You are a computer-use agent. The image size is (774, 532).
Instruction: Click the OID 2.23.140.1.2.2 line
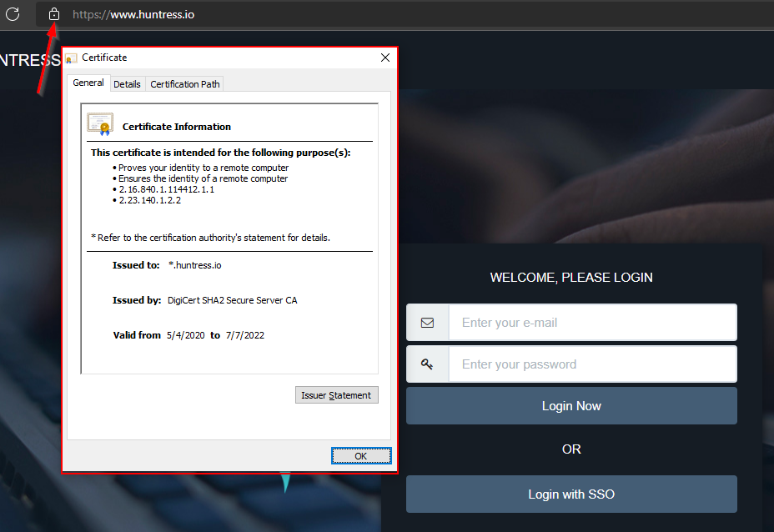(x=149, y=200)
